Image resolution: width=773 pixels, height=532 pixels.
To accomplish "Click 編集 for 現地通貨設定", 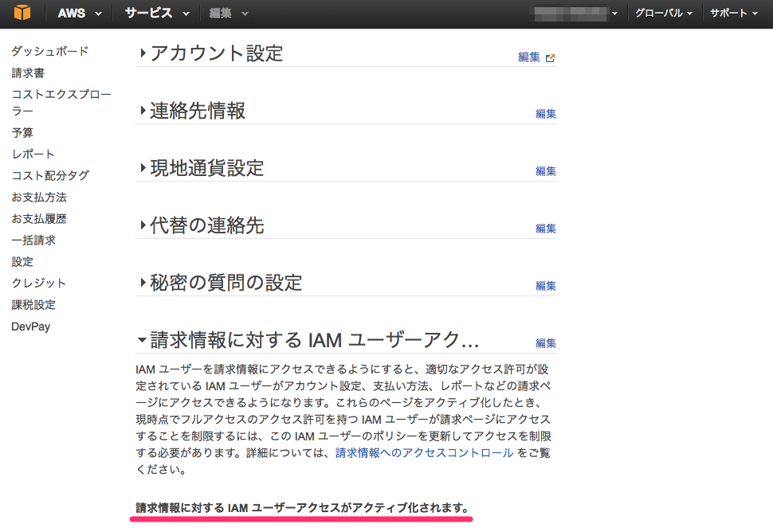I will pyautogui.click(x=546, y=171).
